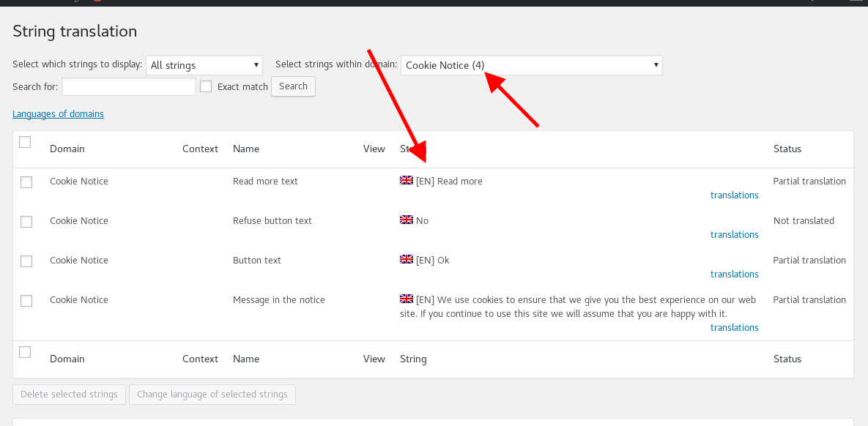Screen dimensions: 868x426
Task: Click Change language of selected strings
Action: [x=212, y=395]
